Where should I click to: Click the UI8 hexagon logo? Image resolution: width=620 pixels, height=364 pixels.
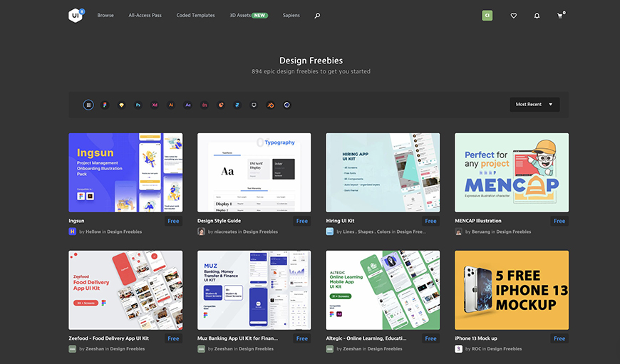click(76, 16)
